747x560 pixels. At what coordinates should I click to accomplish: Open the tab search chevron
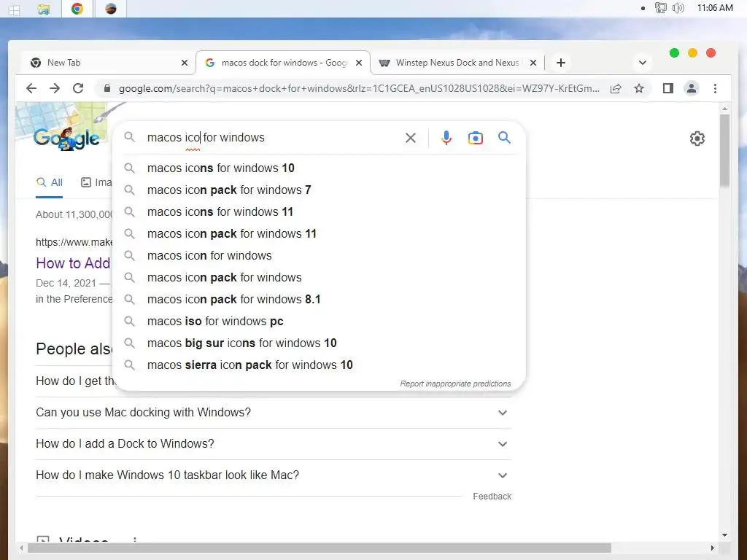(643, 63)
